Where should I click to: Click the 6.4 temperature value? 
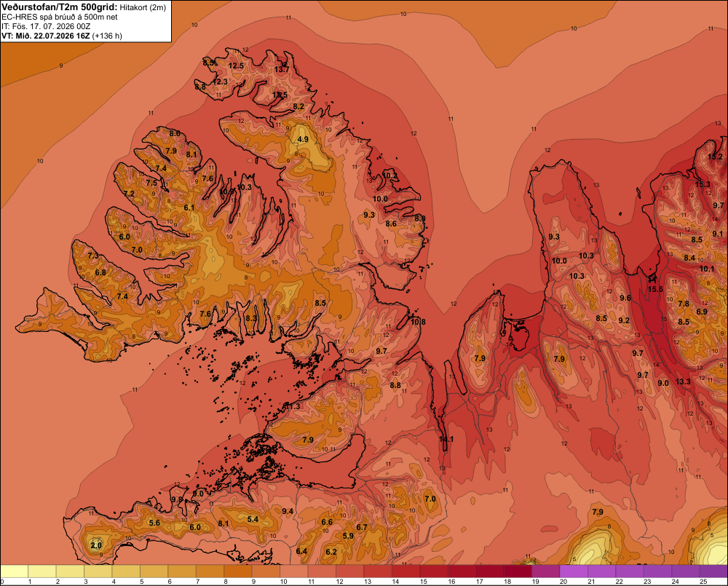(301, 551)
